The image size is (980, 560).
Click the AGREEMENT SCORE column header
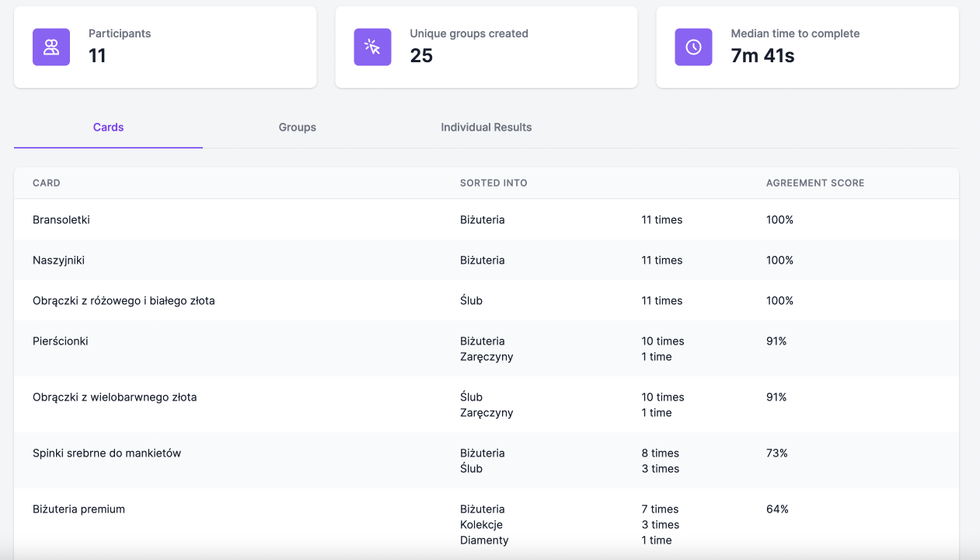[x=814, y=183]
